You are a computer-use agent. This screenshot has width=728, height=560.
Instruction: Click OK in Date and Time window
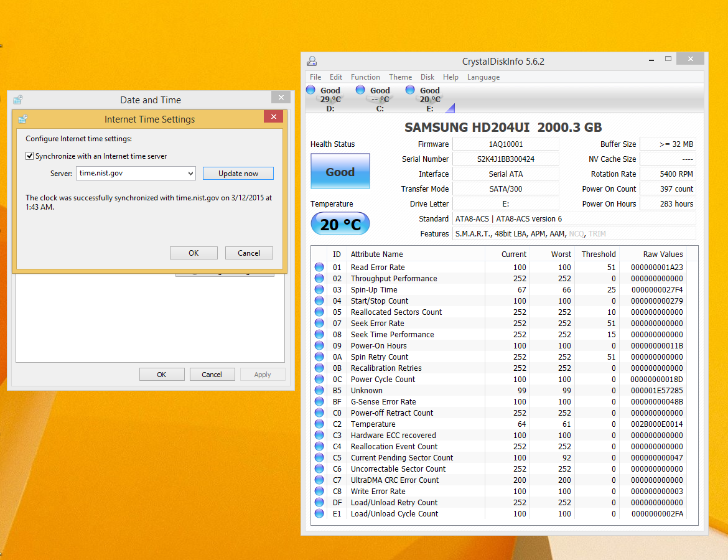pos(162,374)
